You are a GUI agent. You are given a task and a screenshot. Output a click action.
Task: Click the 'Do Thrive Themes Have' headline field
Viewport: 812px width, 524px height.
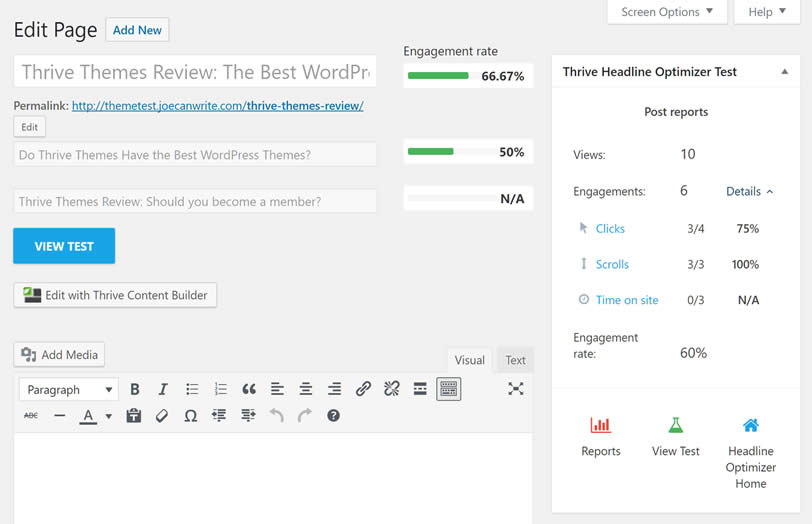(195, 155)
